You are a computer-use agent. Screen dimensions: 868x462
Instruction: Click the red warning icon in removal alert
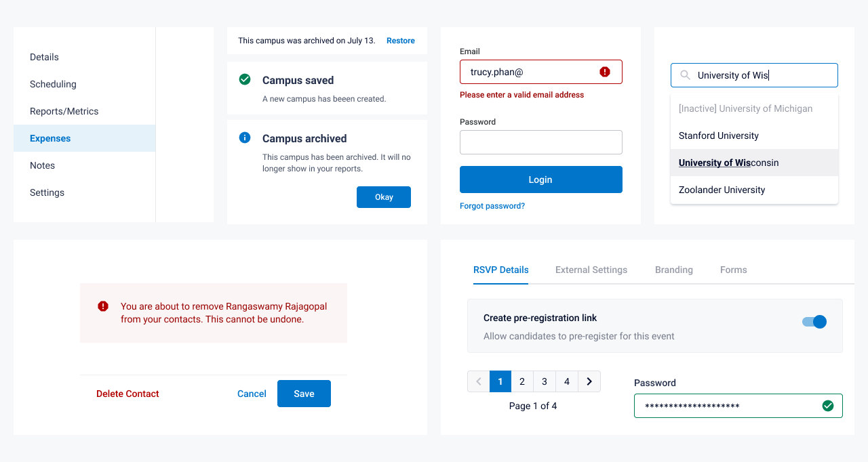[103, 306]
